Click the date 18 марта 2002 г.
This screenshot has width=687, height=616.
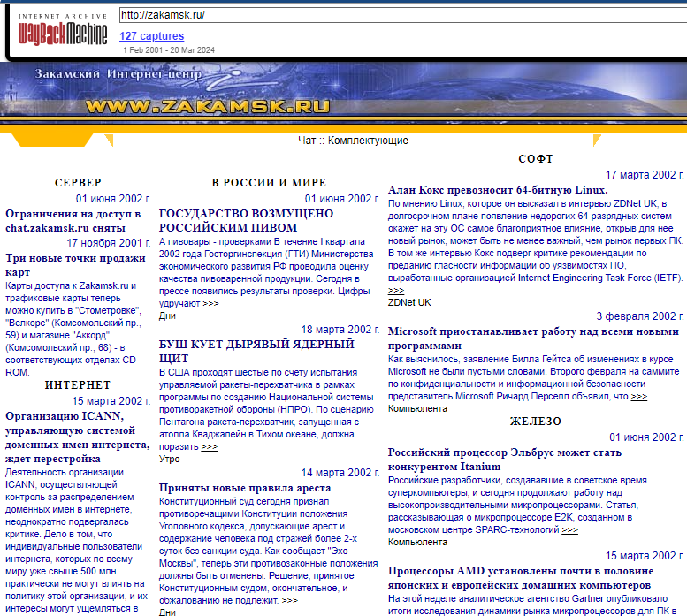click(340, 330)
